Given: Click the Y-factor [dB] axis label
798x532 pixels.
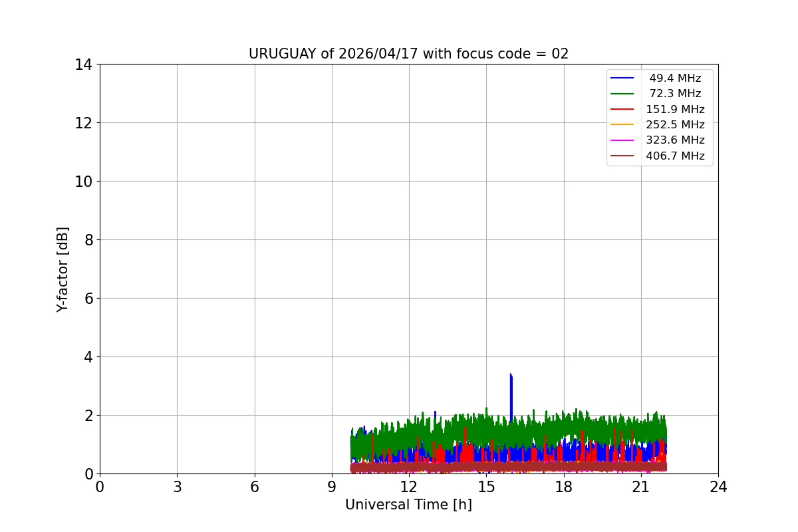Looking at the screenshot, I should [x=63, y=269].
